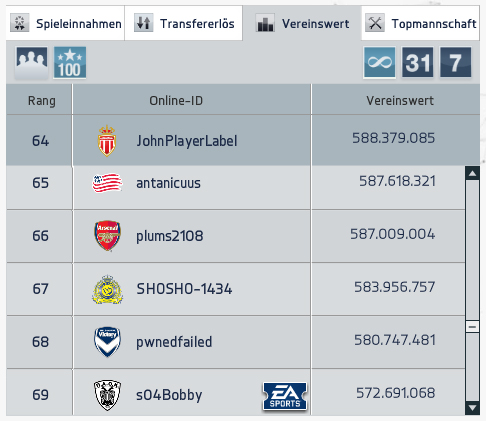This screenshot has width=486, height=421.
Task: Click the scrollbar down arrow
Action: pyautogui.click(x=472, y=408)
